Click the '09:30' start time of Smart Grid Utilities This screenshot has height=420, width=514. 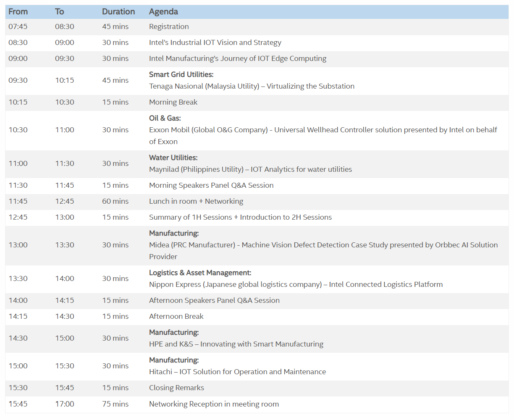18,80
